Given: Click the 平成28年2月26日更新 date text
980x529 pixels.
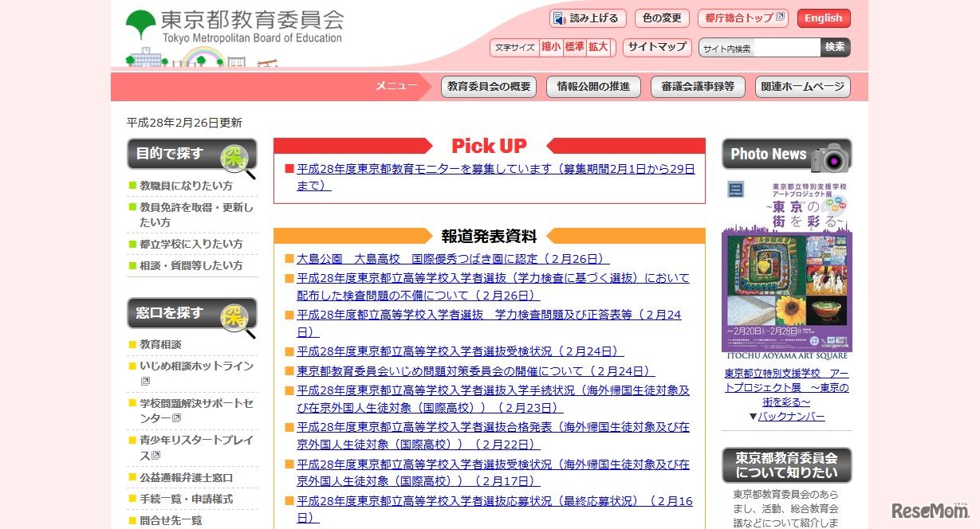Looking at the screenshot, I should click(184, 123).
